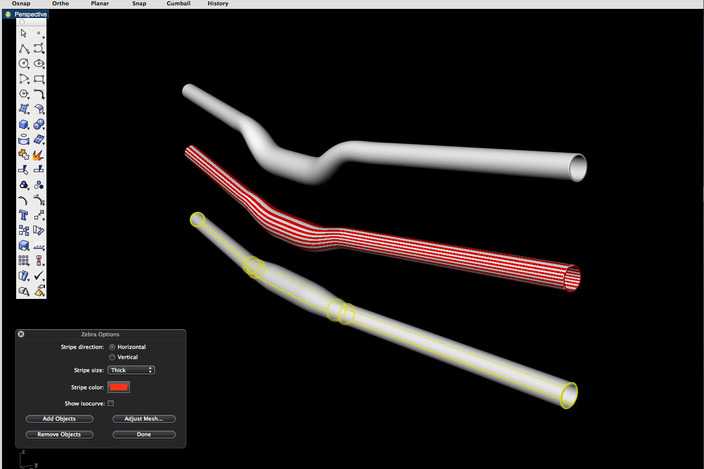Viewport: 704px width, 469px height.
Task: Select the arrow pointer tool
Action: pos(24,33)
